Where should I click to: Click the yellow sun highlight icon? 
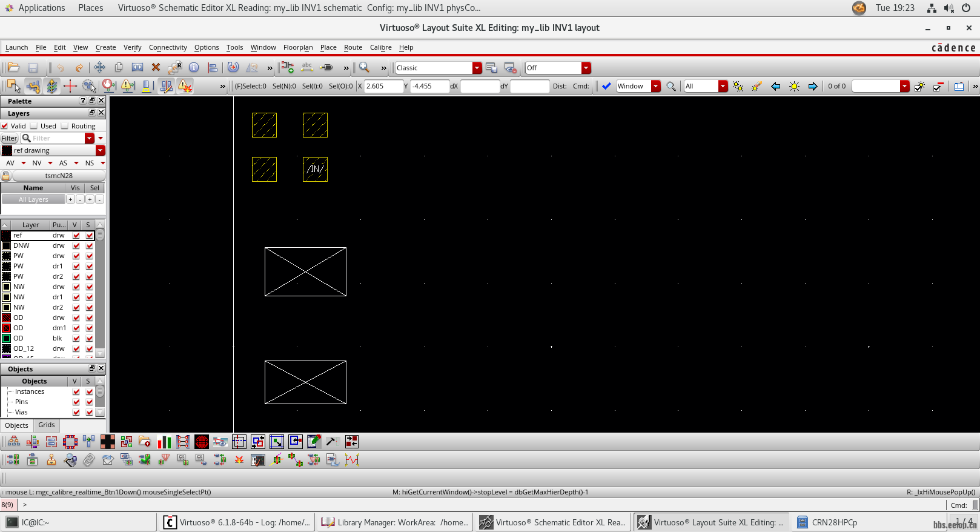point(794,86)
